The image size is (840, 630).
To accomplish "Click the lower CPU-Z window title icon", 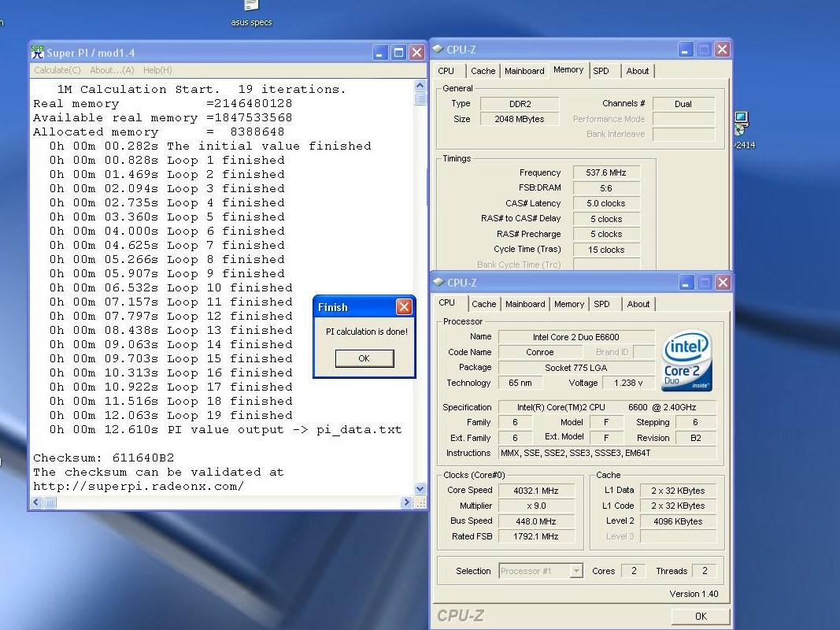I will point(439,283).
